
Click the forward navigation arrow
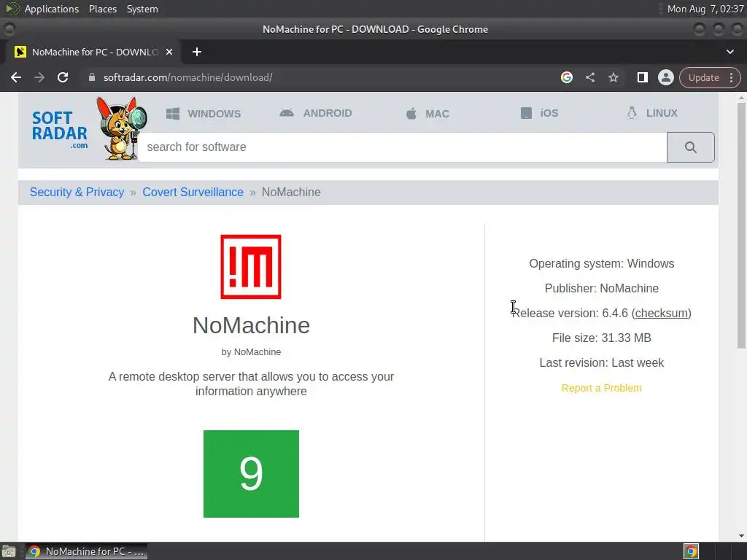pyautogui.click(x=39, y=77)
